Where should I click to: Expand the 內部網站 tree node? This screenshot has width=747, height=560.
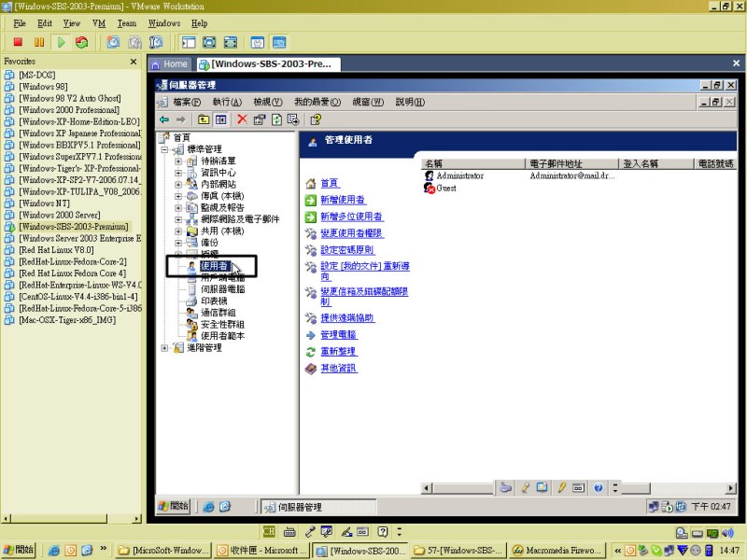[178, 184]
